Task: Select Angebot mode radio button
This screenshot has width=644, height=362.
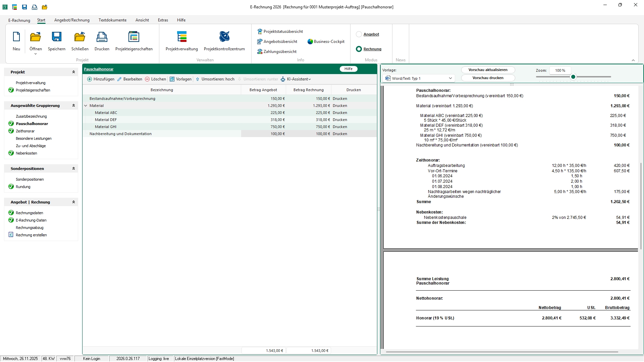Action: pyautogui.click(x=359, y=34)
